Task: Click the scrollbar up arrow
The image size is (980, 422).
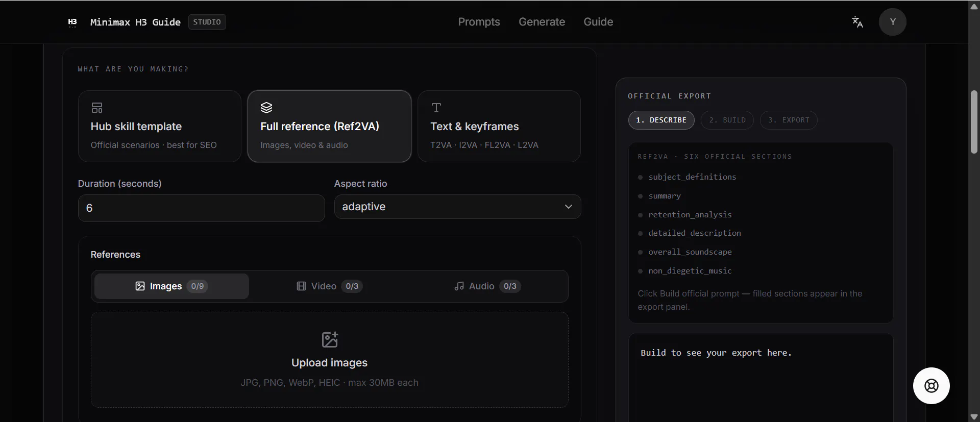Action: pyautogui.click(x=974, y=6)
